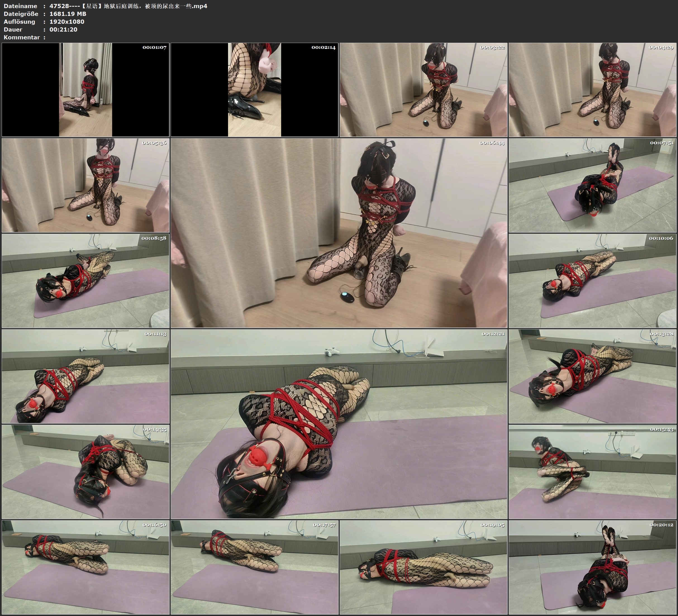This screenshot has width=678, height=616.
Task: Click the thumbnail marked 00:10:06
Action: (593, 280)
